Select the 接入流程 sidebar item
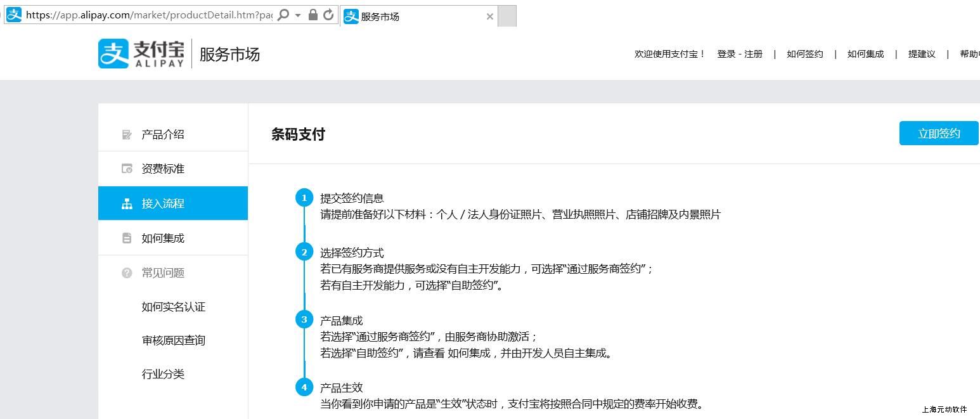 (173, 203)
